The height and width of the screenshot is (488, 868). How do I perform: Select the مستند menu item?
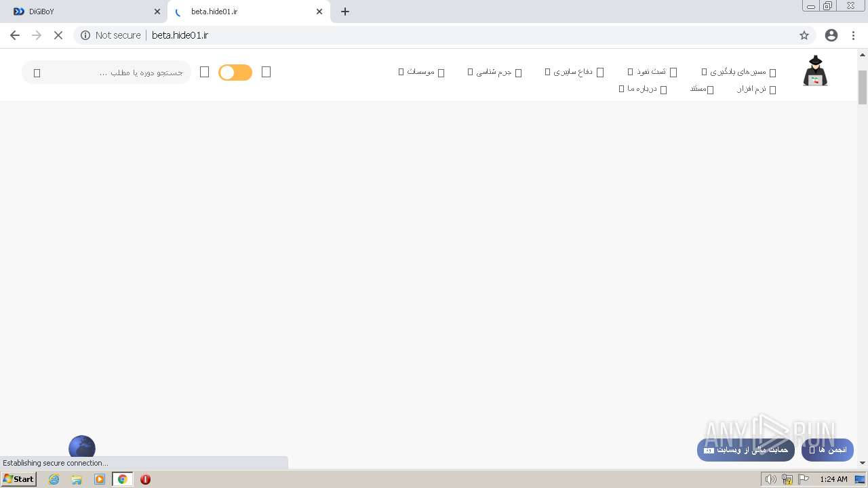coord(702,89)
